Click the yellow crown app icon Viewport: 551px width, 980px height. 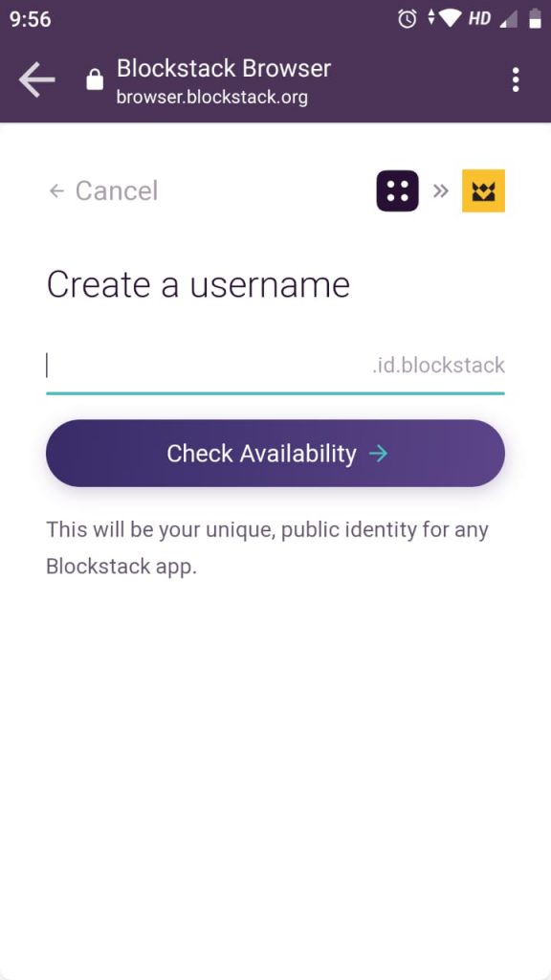coord(483,190)
